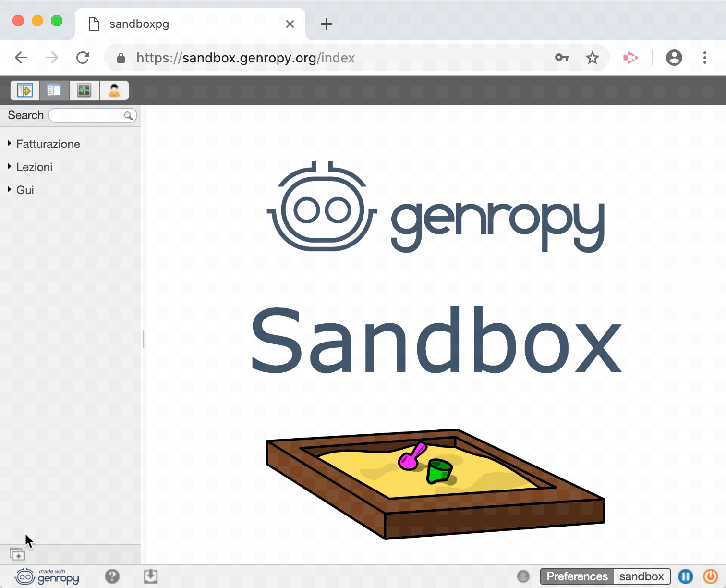The width and height of the screenshot is (726, 588).
Task: Expand the Gui tree arrow
Action: (x=9, y=189)
